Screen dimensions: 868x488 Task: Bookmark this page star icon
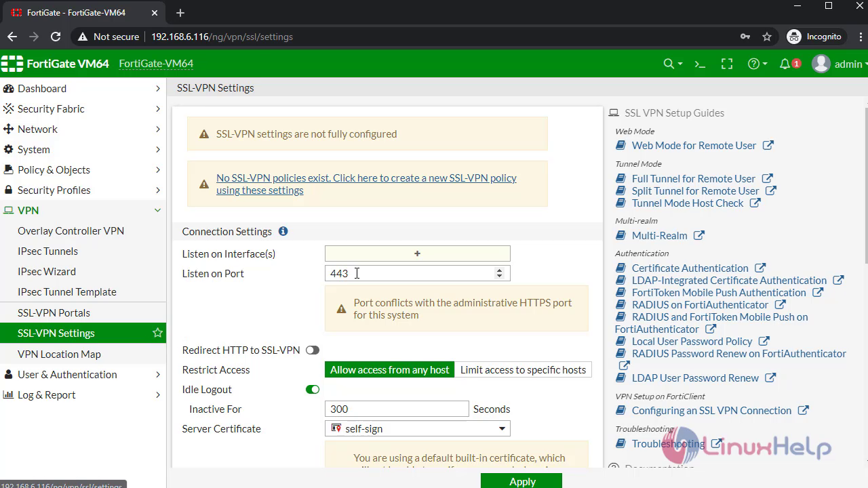(767, 37)
